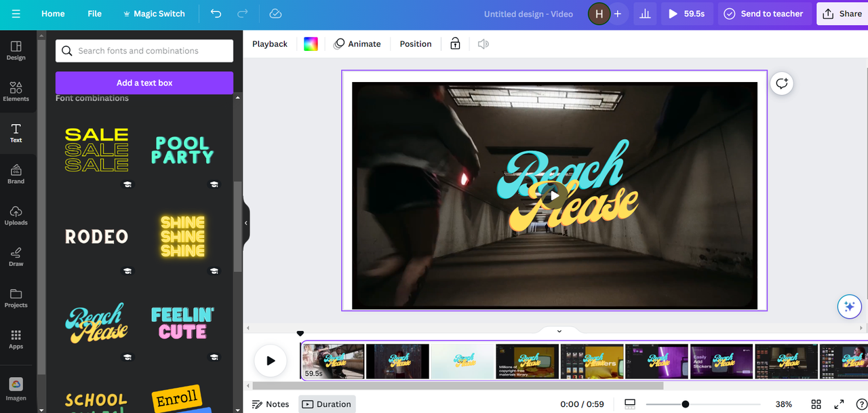The width and height of the screenshot is (868, 413).
Task: Open the Uploads sidebar tab
Action: click(x=16, y=216)
